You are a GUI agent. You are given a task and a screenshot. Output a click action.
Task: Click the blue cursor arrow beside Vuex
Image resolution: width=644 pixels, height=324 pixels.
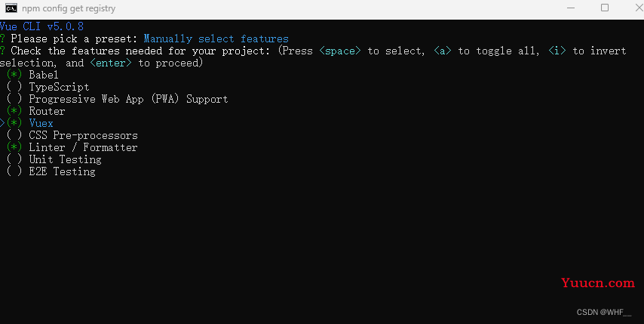click(x=2, y=123)
